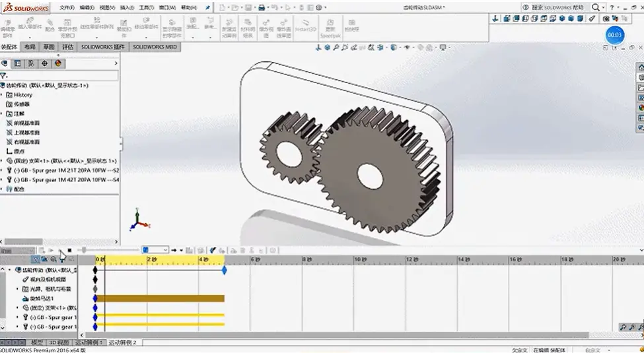Viewport: 644px width, 353px height.
Task: Expand the Spur gear 21T component node
Action: tap(1, 170)
